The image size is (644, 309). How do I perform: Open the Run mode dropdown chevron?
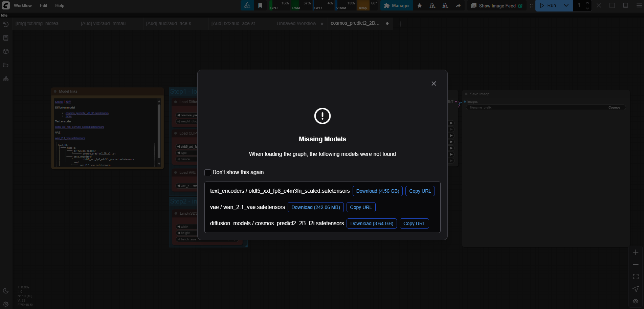(566, 5)
